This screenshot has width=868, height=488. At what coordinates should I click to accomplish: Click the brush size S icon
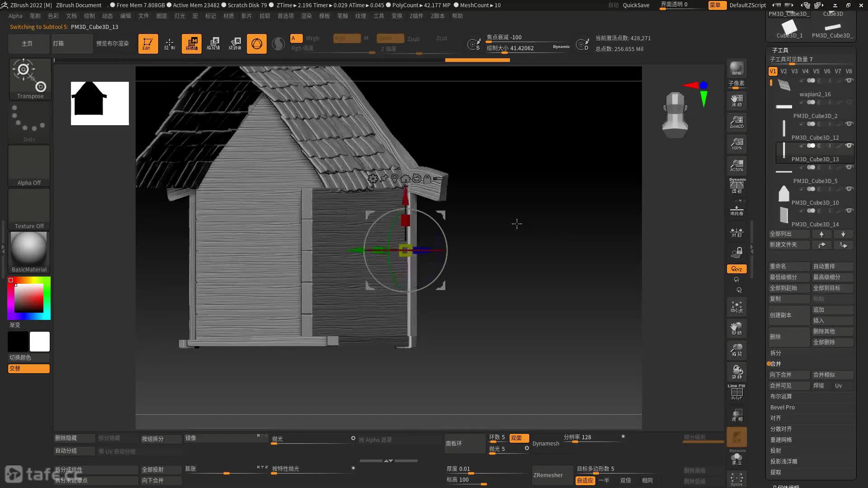coord(474,44)
